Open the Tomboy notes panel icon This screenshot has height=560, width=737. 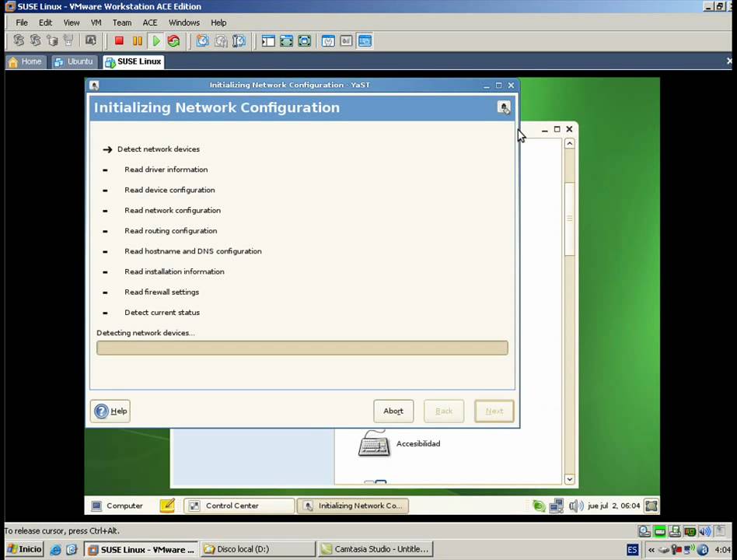[x=167, y=506]
